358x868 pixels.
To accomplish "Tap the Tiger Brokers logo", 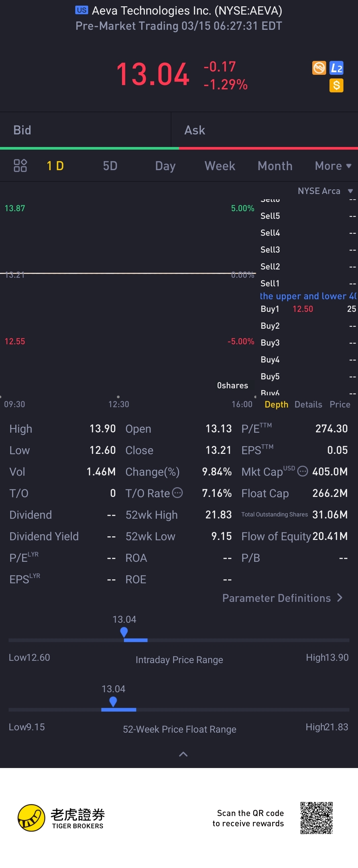I will coord(31,818).
